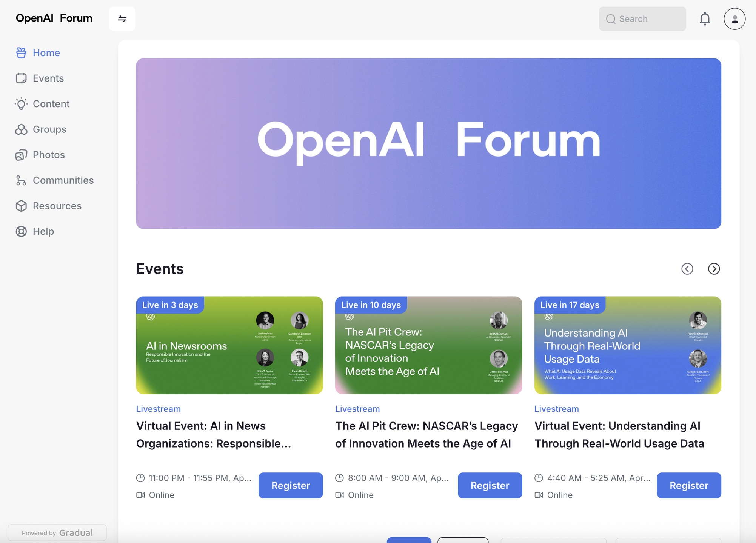Click the Home sidebar icon
Image resolution: width=756 pixels, height=543 pixels.
21,53
